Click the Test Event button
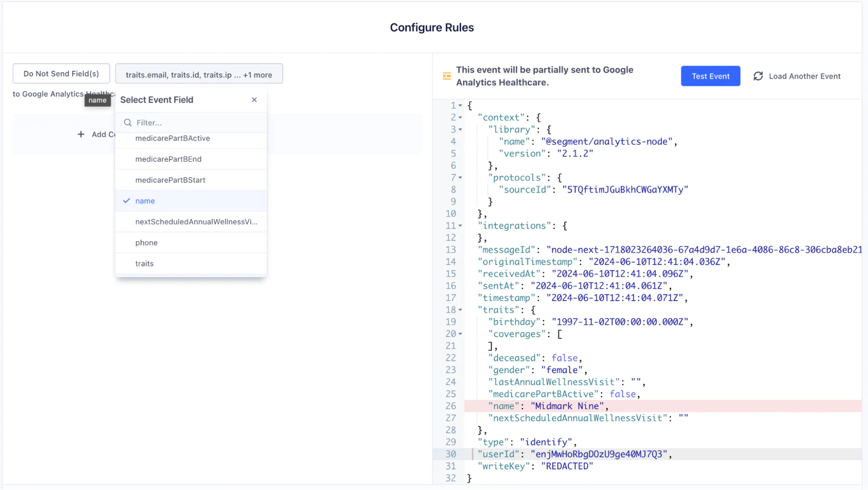 pos(710,76)
